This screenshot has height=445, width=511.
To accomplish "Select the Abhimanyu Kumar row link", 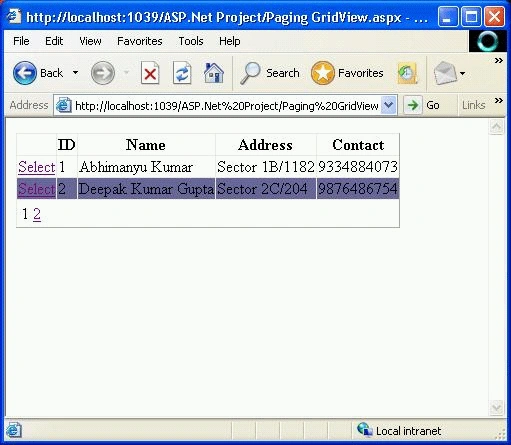I will tap(37, 167).
